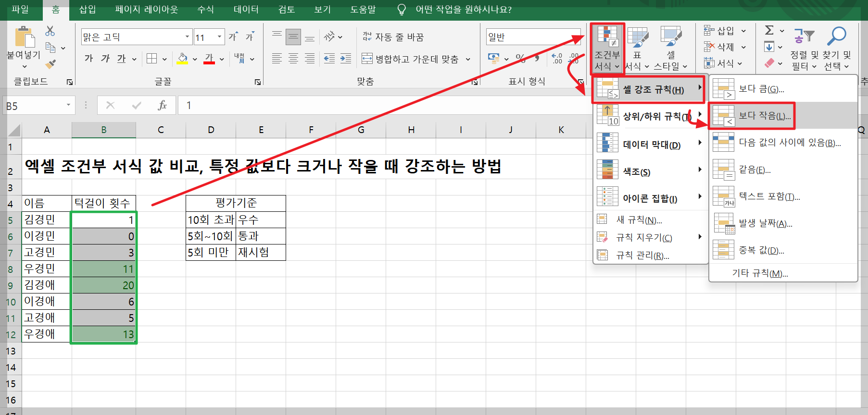This screenshot has height=415, width=868.
Task: Open 색조 color scales submenu
Action: pos(650,171)
